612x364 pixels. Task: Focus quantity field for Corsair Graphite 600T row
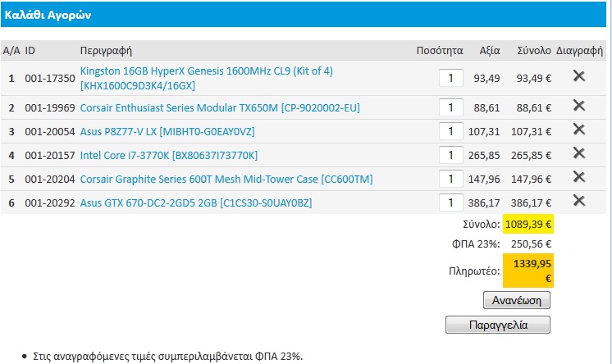click(451, 179)
